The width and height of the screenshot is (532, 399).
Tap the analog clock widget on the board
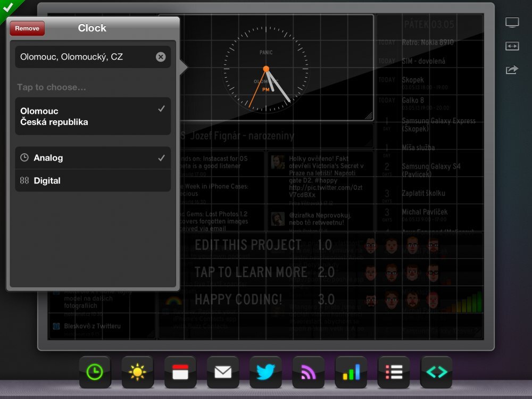pos(266,69)
